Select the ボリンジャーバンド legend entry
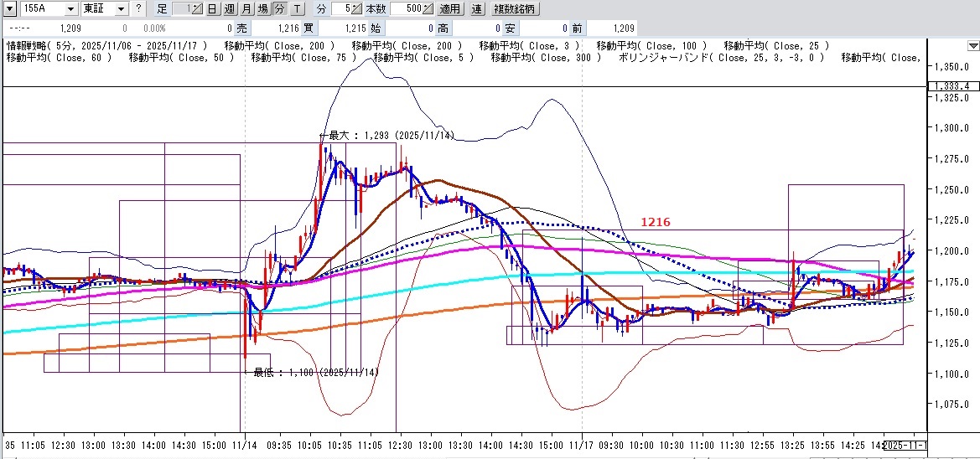 pyautogui.click(x=721, y=58)
